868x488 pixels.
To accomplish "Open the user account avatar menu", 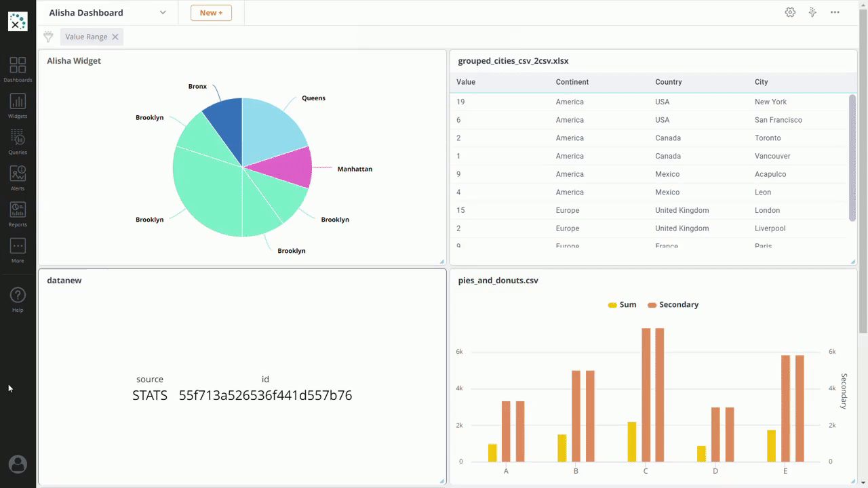I will coord(18,464).
